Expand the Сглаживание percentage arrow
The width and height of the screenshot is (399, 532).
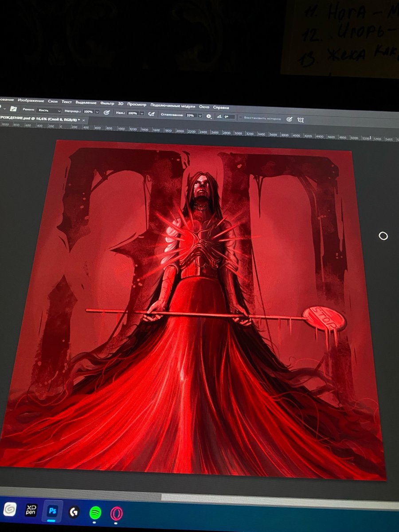tap(200, 116)
